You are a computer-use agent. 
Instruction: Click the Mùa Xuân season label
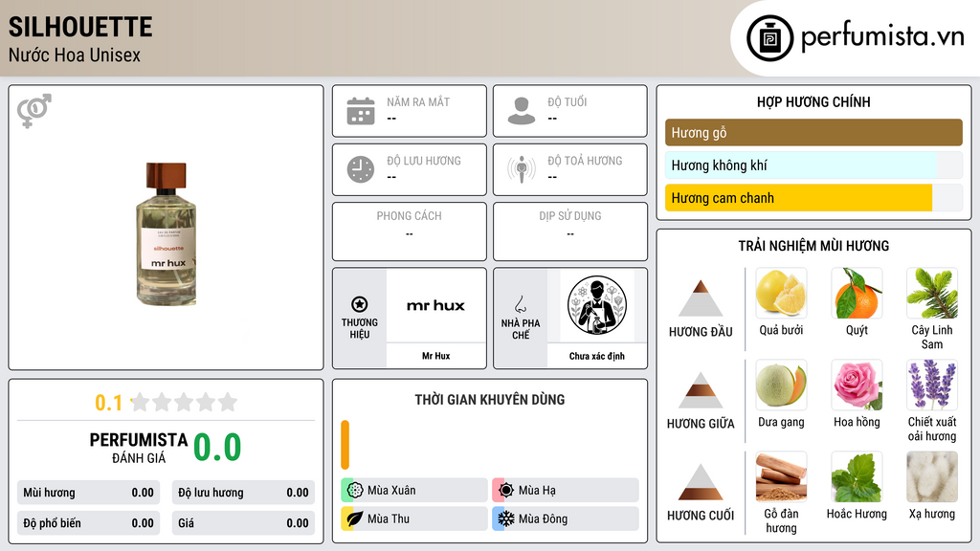[x=391, y=490]
